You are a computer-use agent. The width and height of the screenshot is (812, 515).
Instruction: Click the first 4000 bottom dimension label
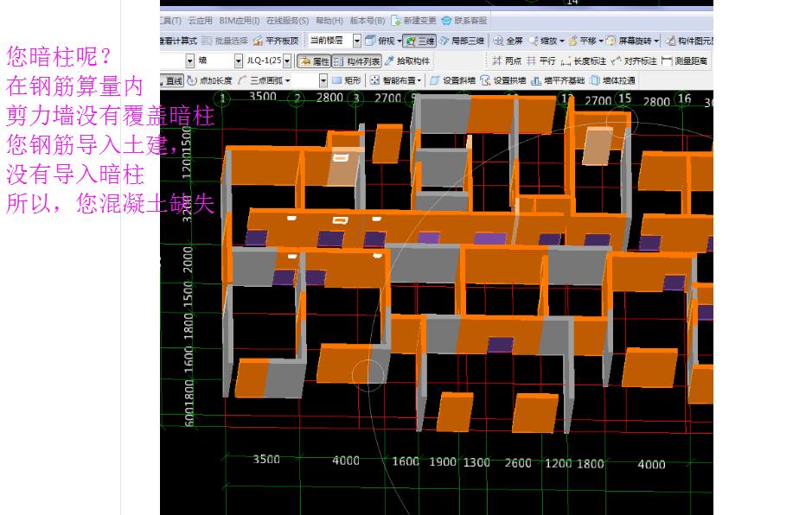pyautogui.click(x=346, y=461)
